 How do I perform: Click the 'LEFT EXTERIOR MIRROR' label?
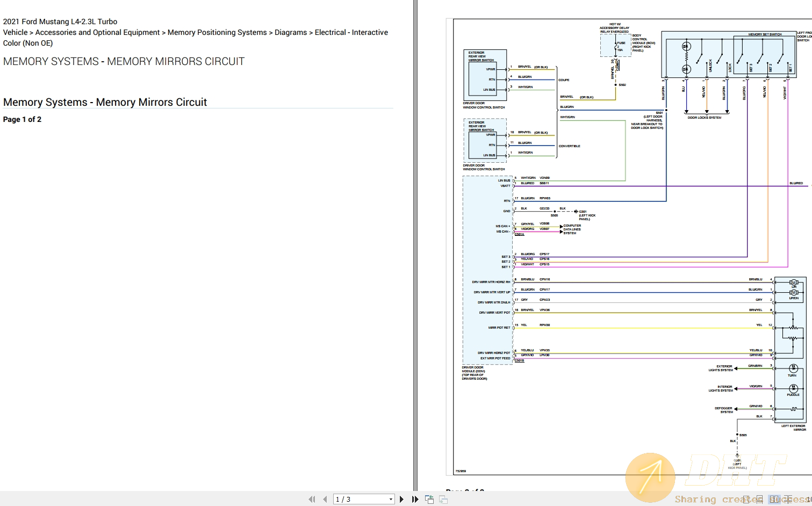[x=794, y=428]
